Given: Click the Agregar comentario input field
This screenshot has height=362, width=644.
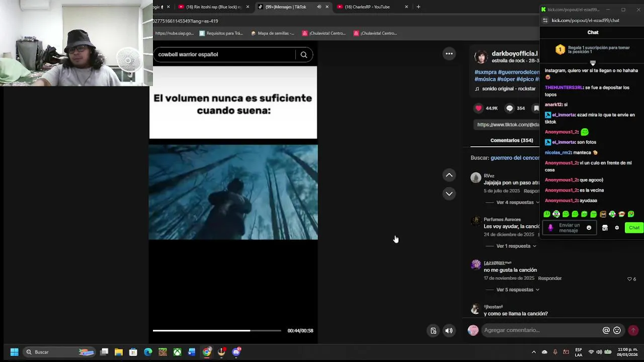Looking at the screenshot, I should pos(541,330).
